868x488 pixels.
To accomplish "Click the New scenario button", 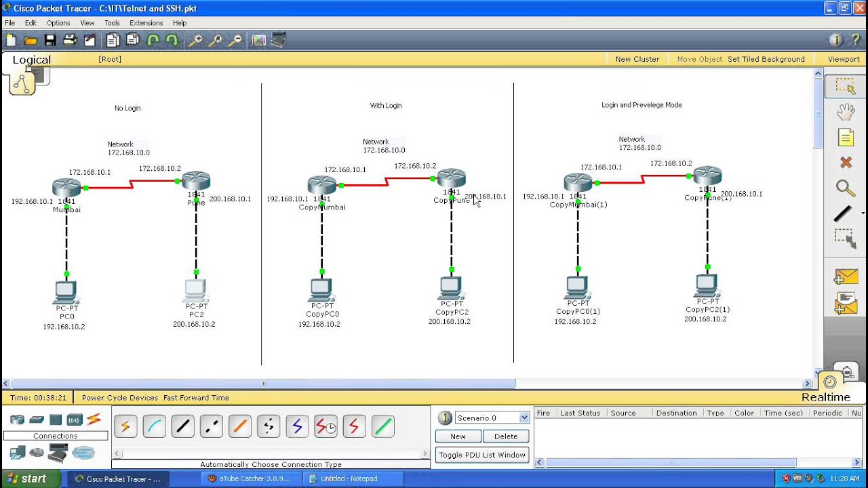I will tap(458, 436).
